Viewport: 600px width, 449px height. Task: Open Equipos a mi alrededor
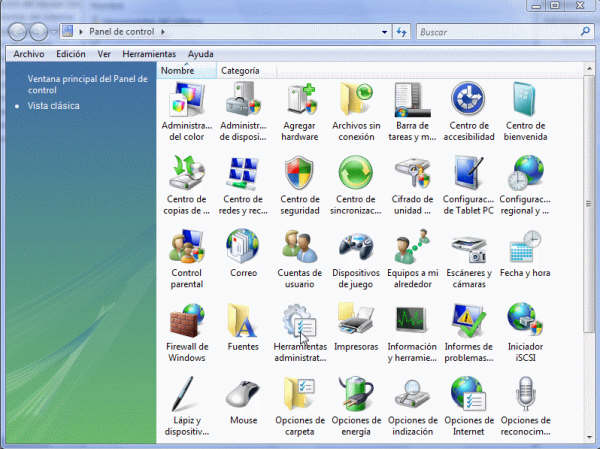[412, 259]
